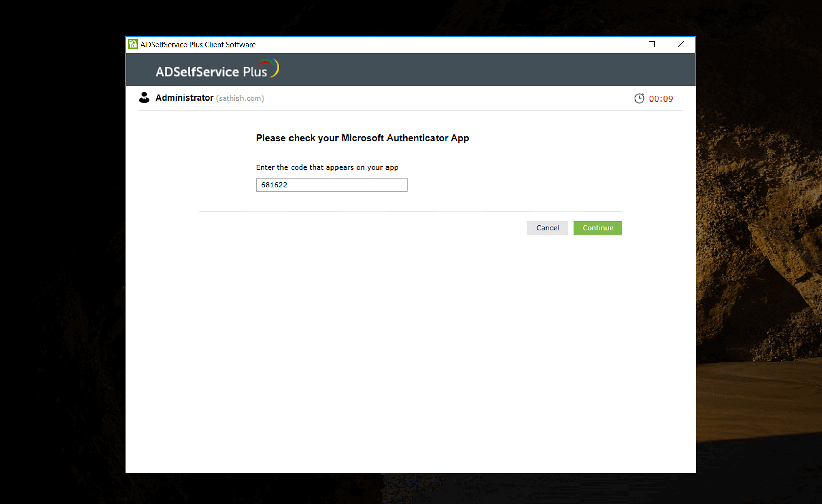Viewport: 822px width, 504px height.
Task: Click the 'Please check your Microsoft Authenticator App' heading
Action: 362,138
